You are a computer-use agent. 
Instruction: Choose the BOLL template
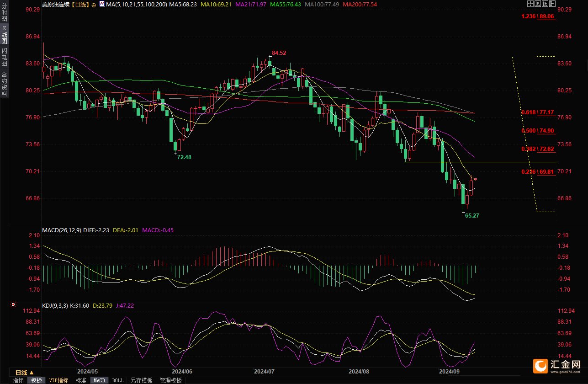117,380
